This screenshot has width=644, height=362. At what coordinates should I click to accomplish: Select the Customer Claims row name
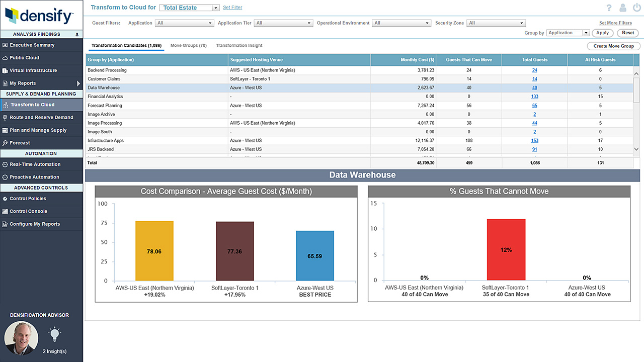[104, 79]
